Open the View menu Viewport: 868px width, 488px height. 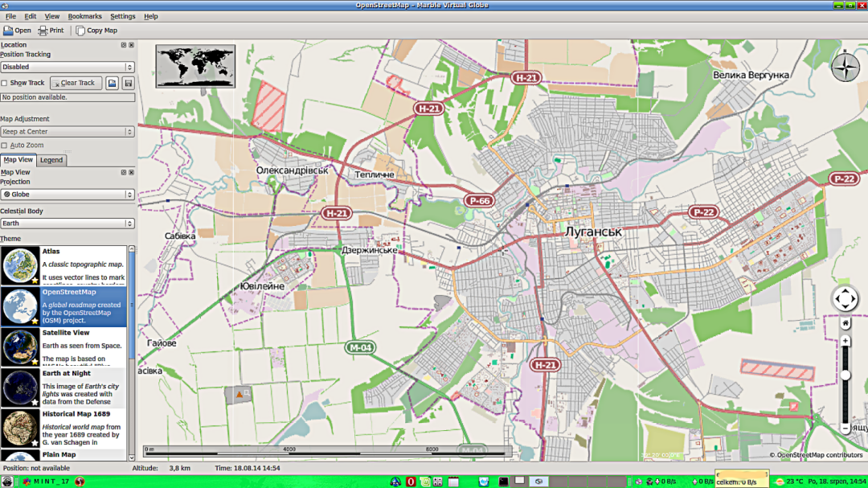click(51, 16)
